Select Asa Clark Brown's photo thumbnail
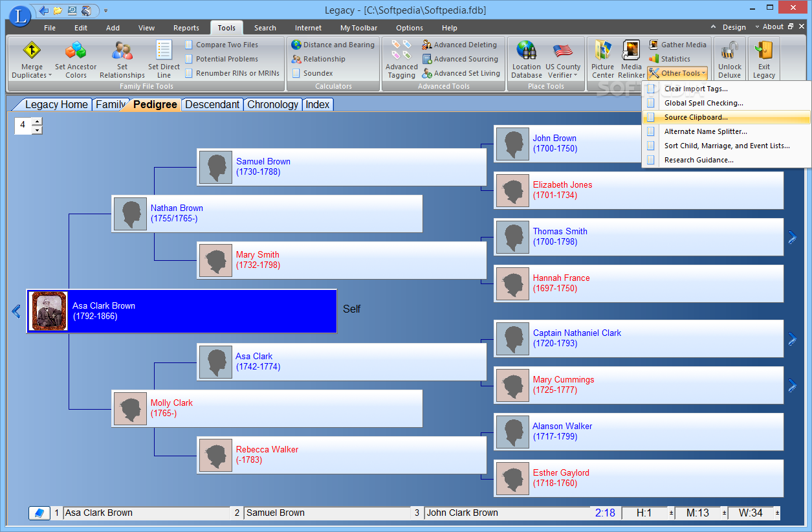812x532 pixels. tap(49, 311)
